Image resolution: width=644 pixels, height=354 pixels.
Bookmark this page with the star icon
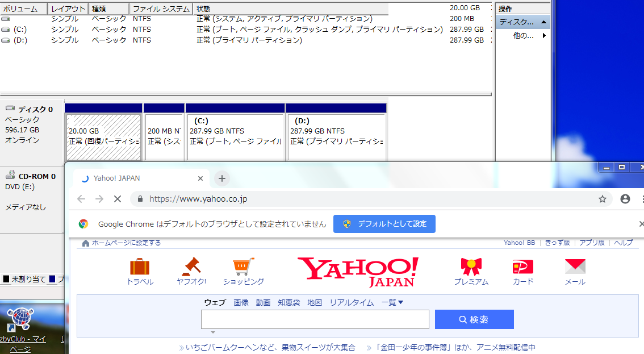tap(602, 199)
